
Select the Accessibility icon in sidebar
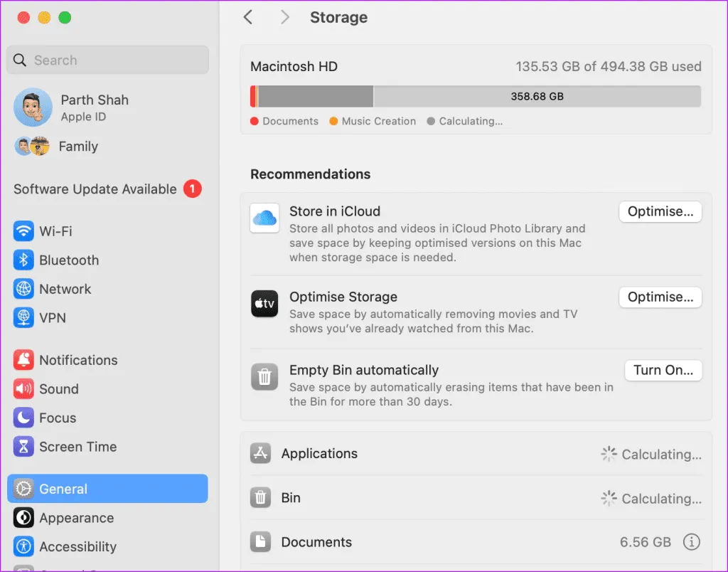(23, 546)
